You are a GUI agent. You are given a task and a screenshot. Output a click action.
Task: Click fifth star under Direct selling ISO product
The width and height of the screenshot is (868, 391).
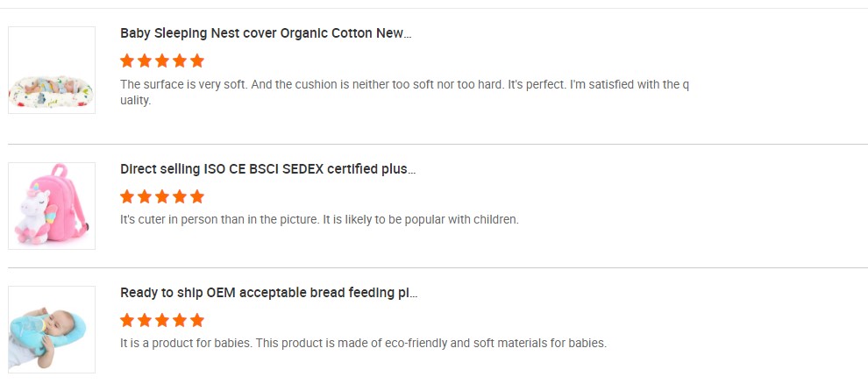click(197, 196)
